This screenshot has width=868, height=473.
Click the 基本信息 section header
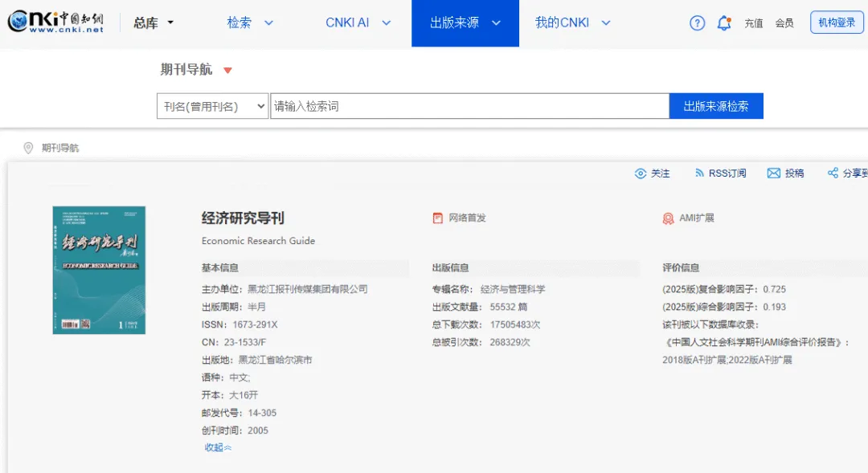(x=219, y=267)
